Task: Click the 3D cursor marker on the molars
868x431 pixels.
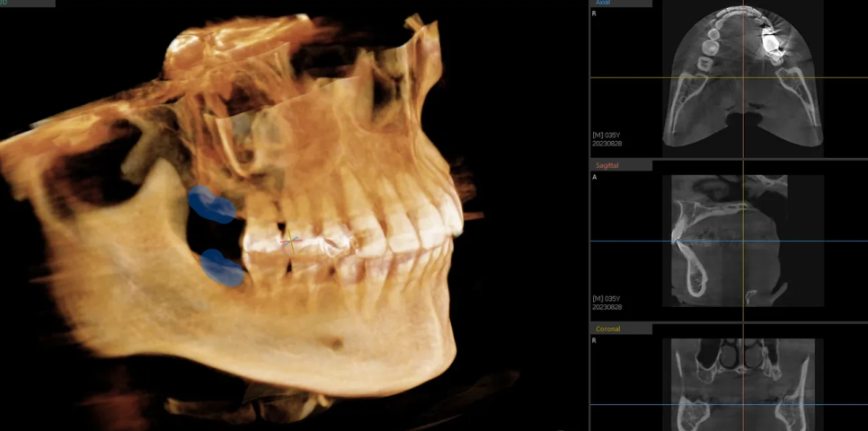Action: pyautogui.click(x=289, y=242)
